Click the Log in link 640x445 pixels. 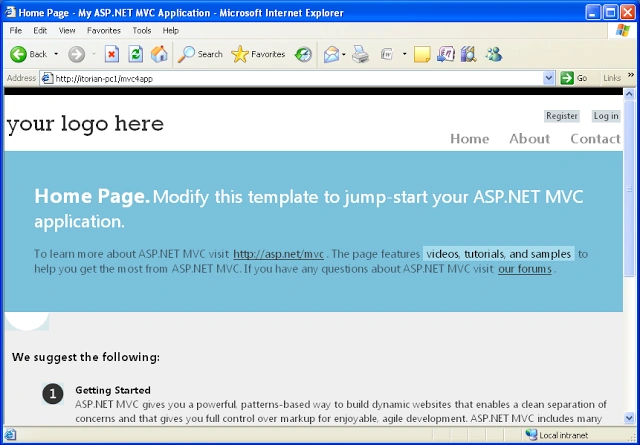tap(606, 116)
